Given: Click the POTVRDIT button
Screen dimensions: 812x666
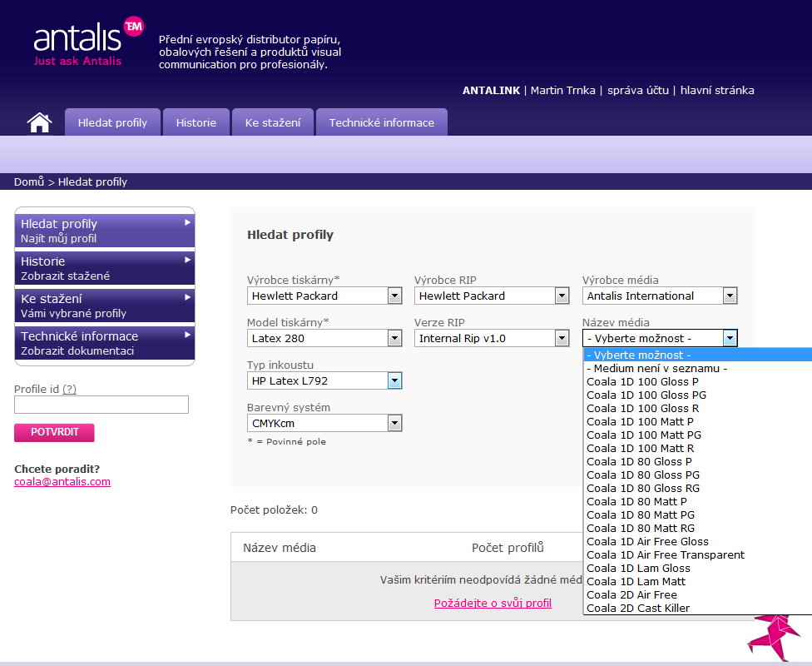Looking at the screenshot, I should (54, 432).
